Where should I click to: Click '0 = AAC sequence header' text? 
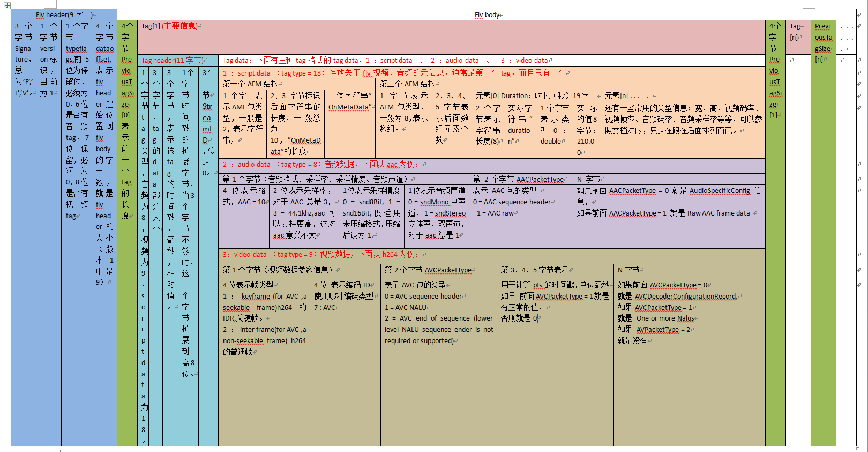point(512,202)
